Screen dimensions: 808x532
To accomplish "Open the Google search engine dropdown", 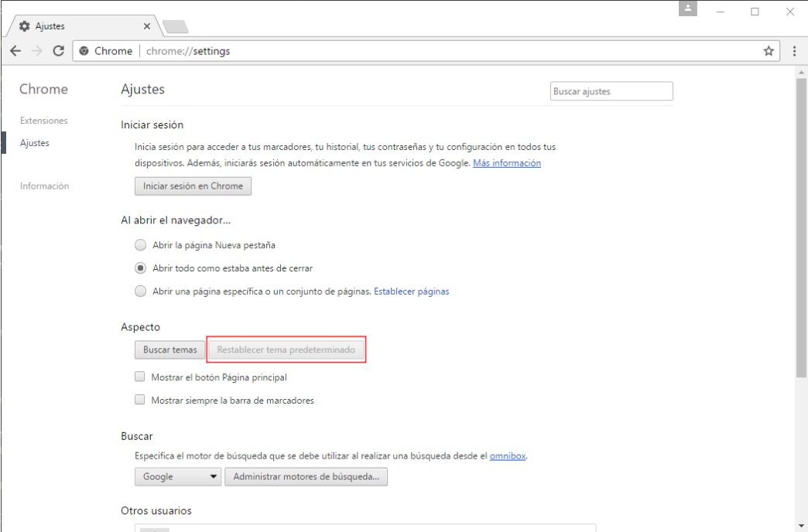I will tap(178, 477).
